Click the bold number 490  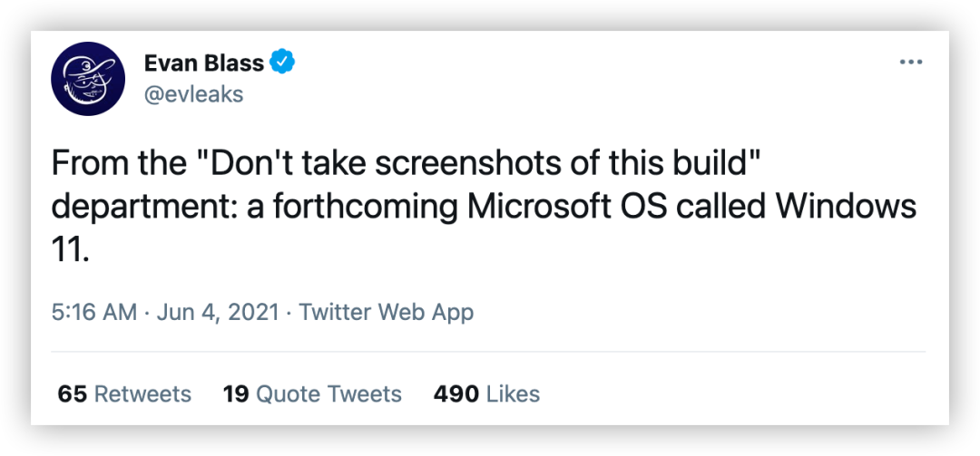pyautogui.click(x=456, y=394)
